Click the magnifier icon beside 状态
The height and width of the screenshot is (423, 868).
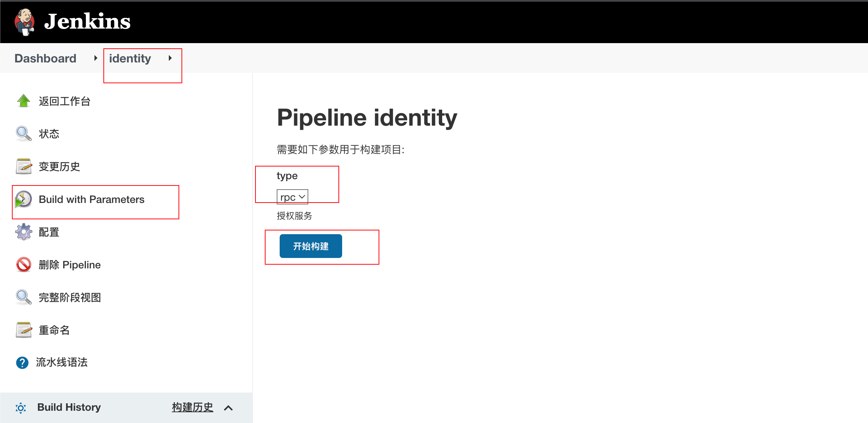pyautogui.click(x=23, y=133)
